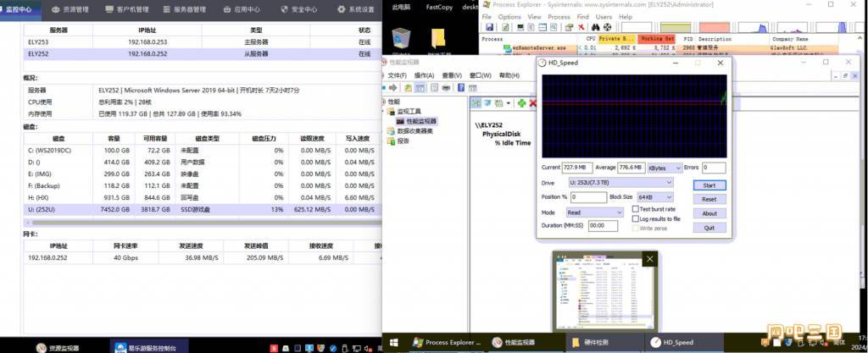
Task: Click the Errors field in HD_Speed
Action: click(714, 168)
